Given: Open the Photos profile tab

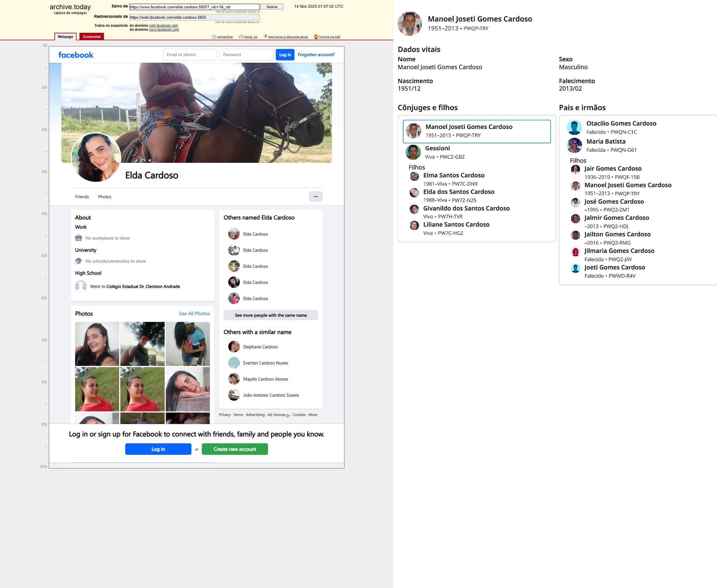Looking at the screenshot, I should pyautogui.click(x=104, y=197).
